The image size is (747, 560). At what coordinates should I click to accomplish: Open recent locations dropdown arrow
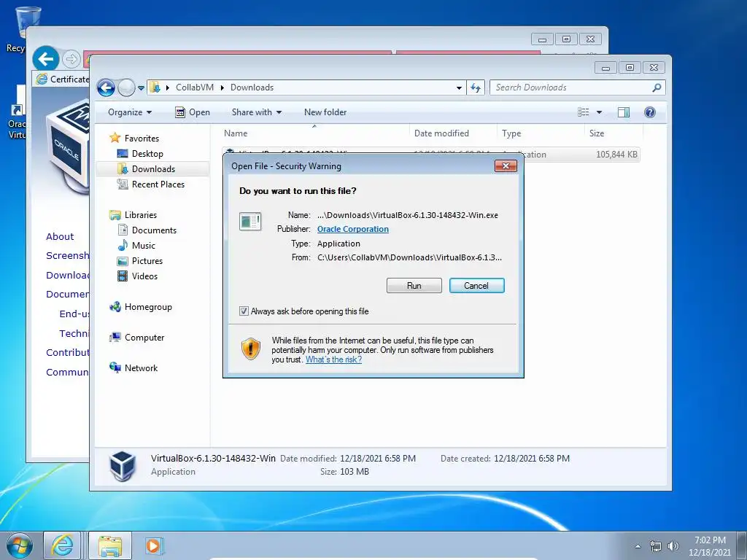point(141,88)
